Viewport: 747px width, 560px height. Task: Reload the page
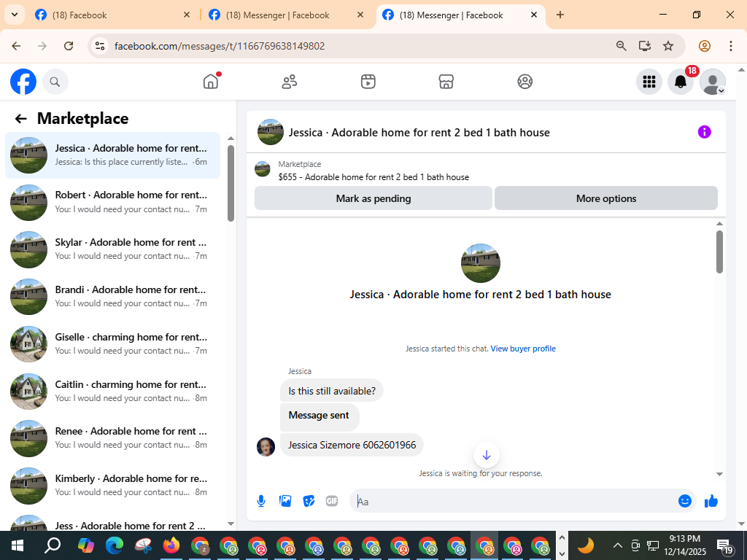tap(69, 46)
